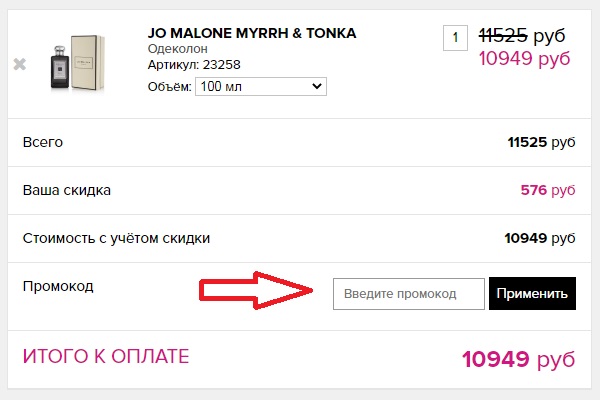This screenshot has height=400, width=600.
Task: Click the Артикул: 23258 text
Action: 194,66
